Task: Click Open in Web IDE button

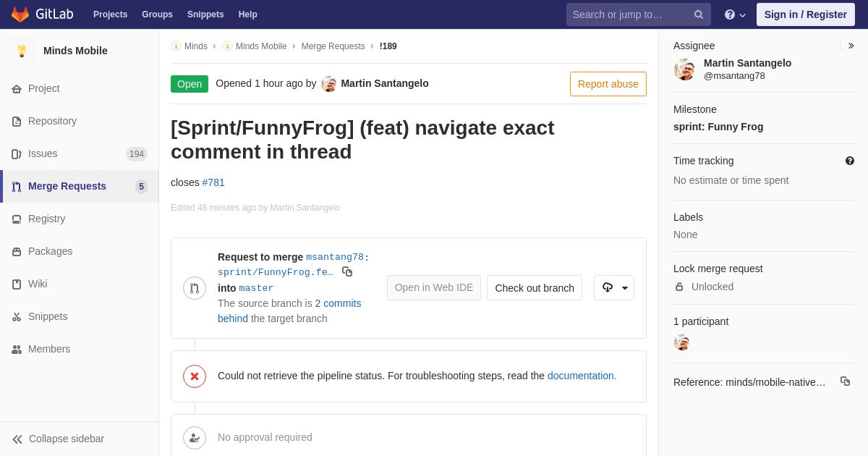Action: (434, 288)
